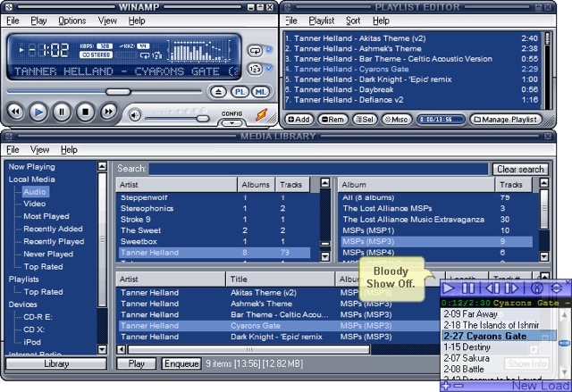Screen dimensions: 572x392
Task: Go to previous track in Winamp main window
Action: (x=16, y=112)
